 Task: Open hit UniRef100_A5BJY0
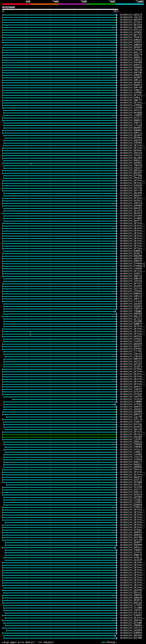coord(131,100)
